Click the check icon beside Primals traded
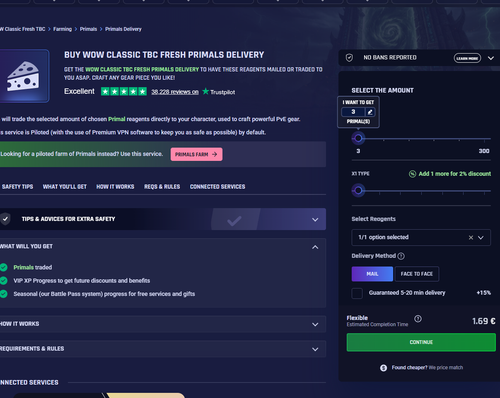500x398 pixels. point(3,267)
